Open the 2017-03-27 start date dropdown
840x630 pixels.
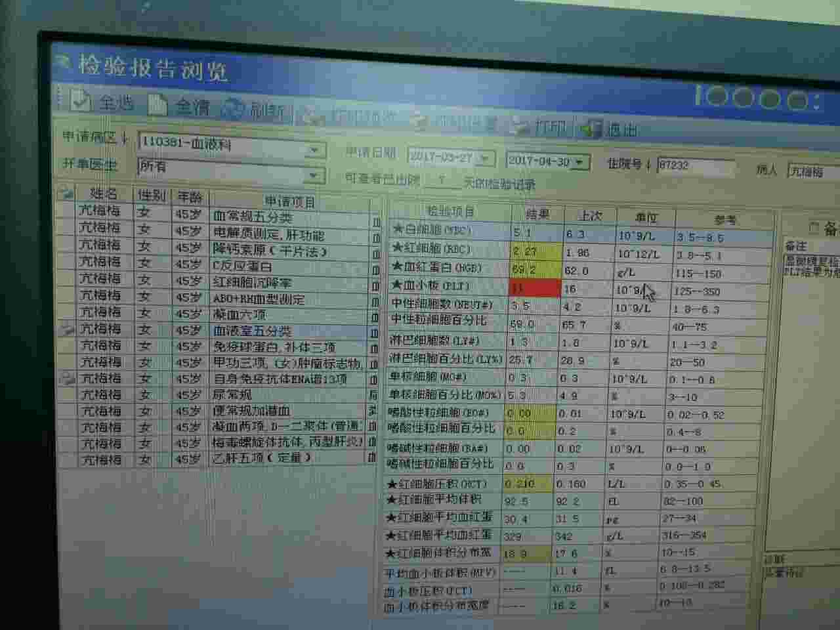click(x=485, y=158)
